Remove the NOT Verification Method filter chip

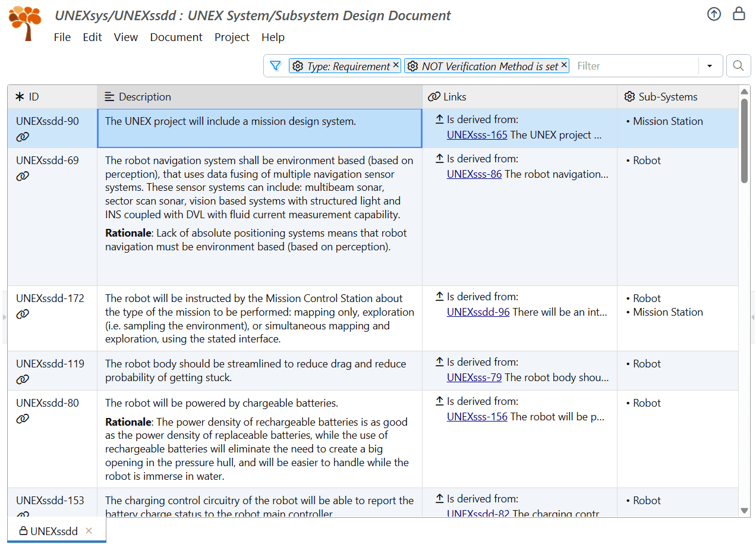tap(564, 66)
